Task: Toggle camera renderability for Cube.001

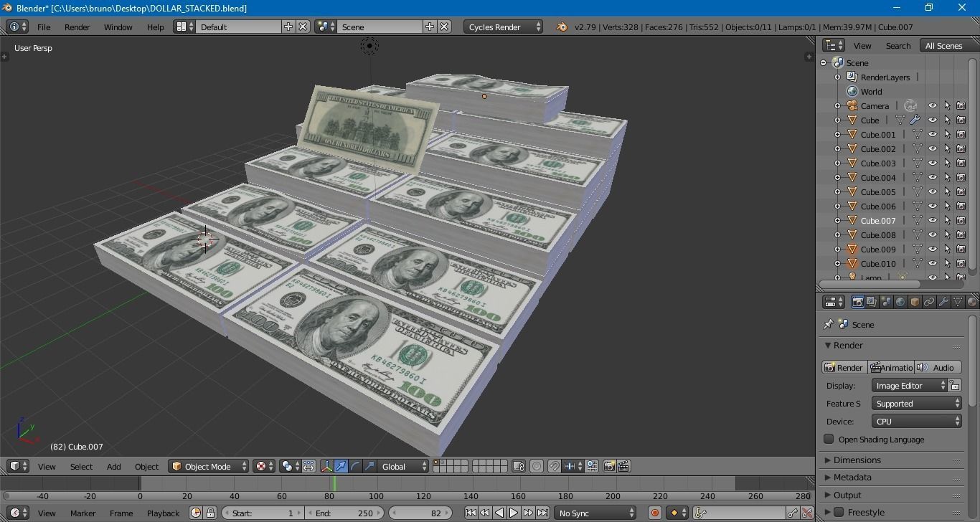Action: click(961, 134)
